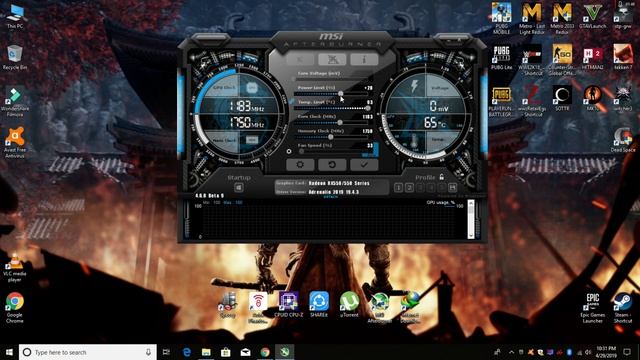Click the Detach link under driver version
Image resolution: width=640 pixels, height=360 pixels.
click(331, 197)
